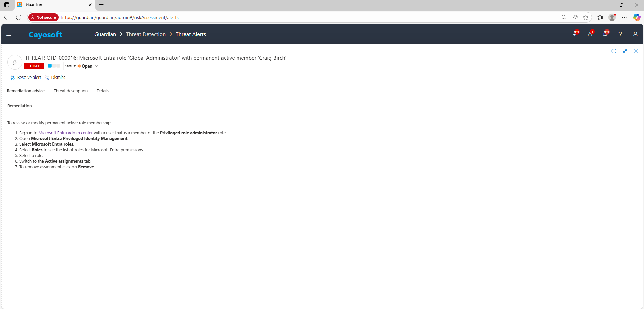Open the warning triangle notifications icon

click(x=590, y=34)
